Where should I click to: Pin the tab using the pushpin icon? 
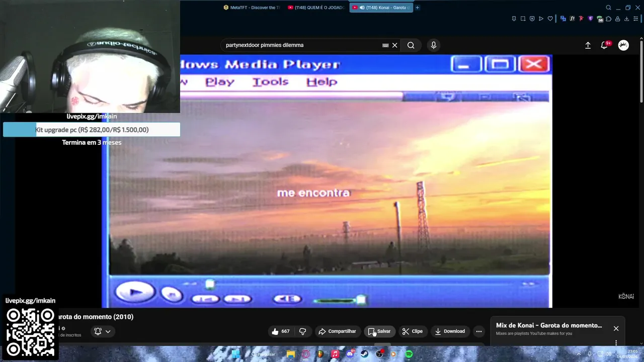[514, 19]
